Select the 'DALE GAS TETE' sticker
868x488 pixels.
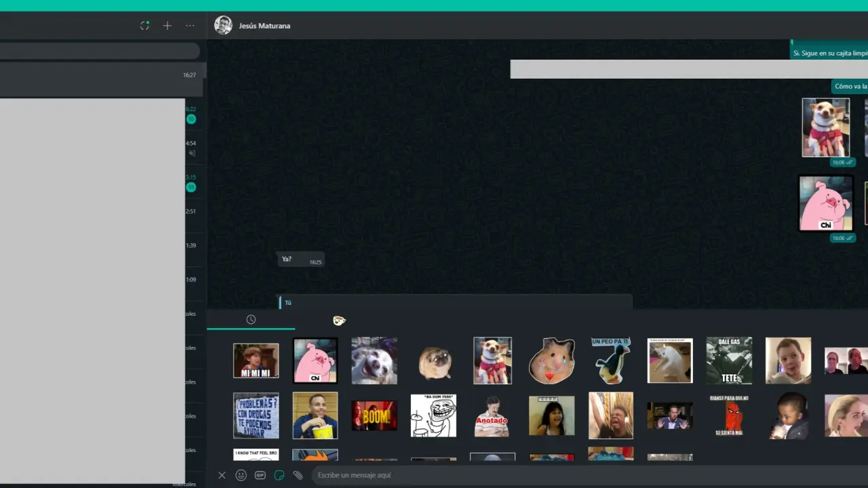pos(729,361)
